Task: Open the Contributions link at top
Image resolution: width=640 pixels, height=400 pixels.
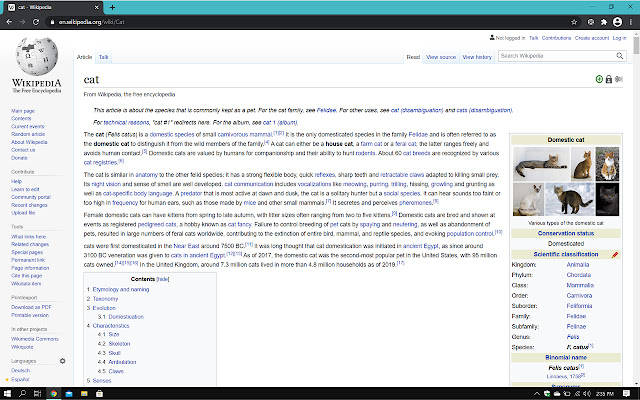Action: 556,38
